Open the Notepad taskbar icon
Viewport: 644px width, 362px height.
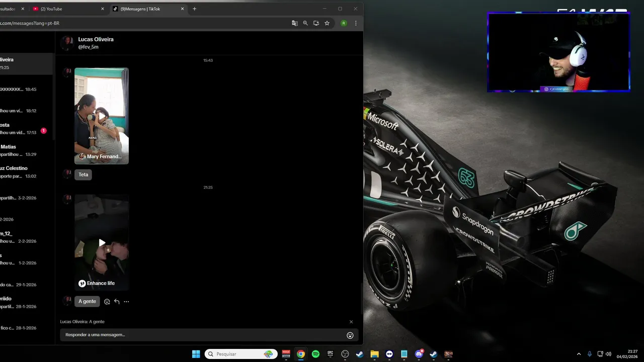point(404,354)
